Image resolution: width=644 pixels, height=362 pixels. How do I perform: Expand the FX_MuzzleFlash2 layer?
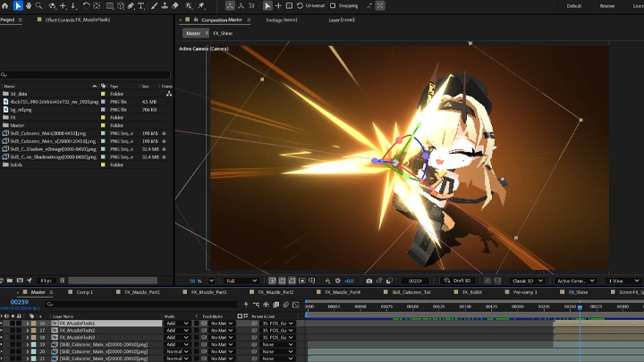tap(28, 331)
